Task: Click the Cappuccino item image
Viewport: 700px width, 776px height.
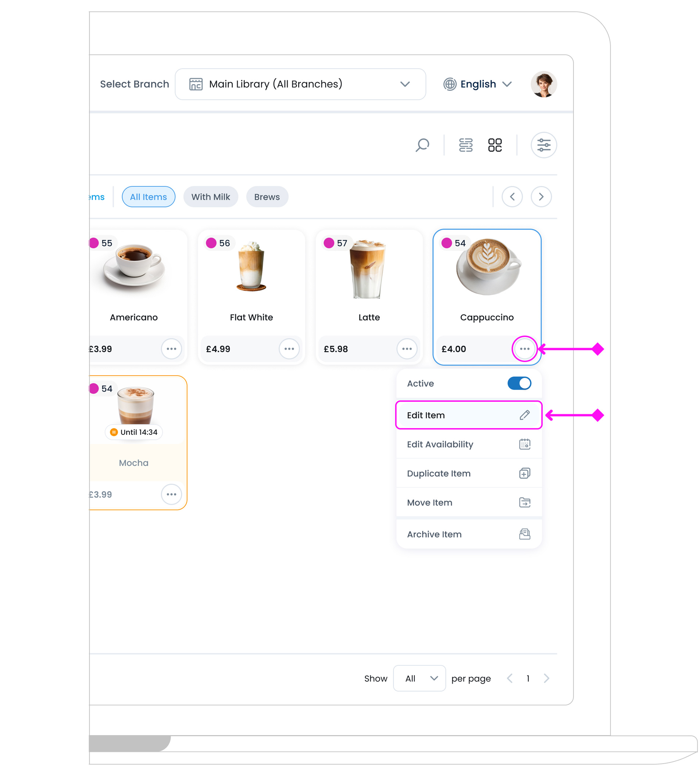Action: (487, 267)
